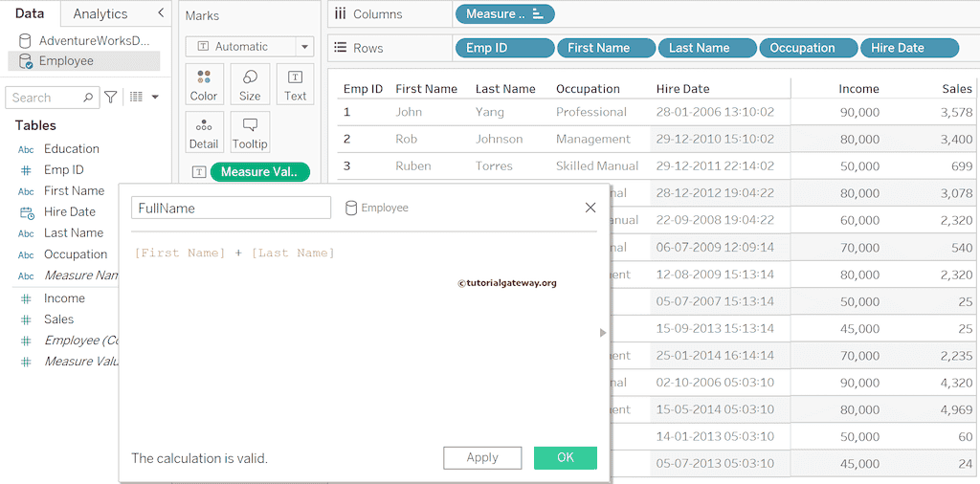This screenshot has width=980, height=484.
Task: Click the Sales value 3,578
Action: coord(957,112)
